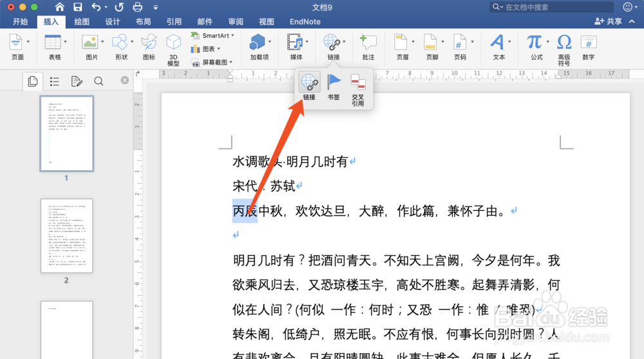Screen dimensions: 644x359
Task: Insert a 交叉引用 cross-reference
Action: point(357,90)
